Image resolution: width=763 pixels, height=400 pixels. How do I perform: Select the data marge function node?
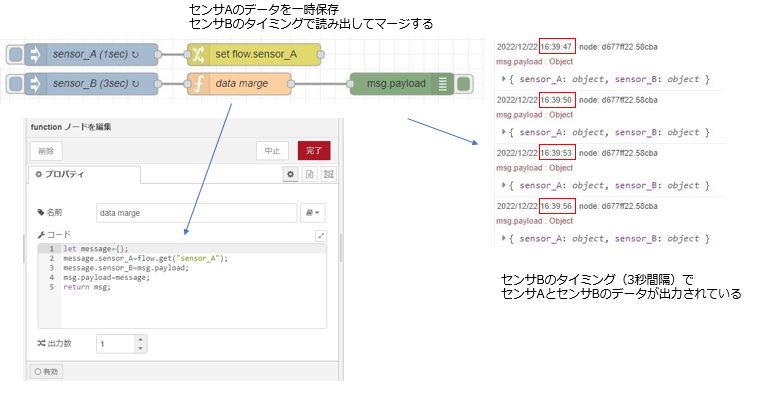point(240,84)
